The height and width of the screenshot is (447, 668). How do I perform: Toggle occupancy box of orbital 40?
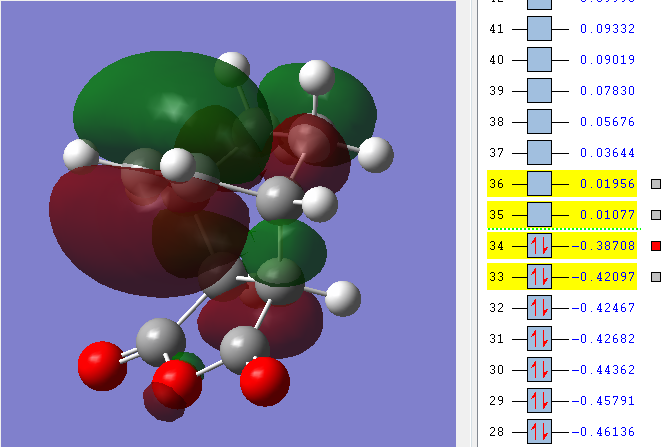(539, 60)
